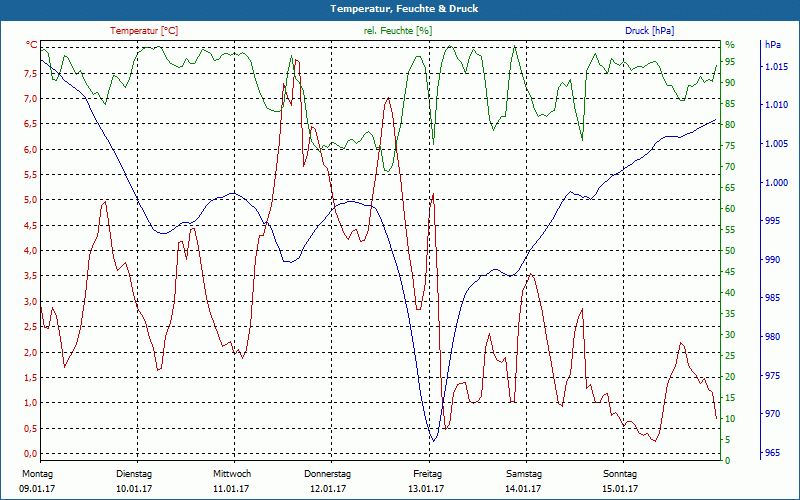Select the green 'rel. Feuchte [%]' legend label
This screenshot has height=500, width=800.
[x=398, y=31]
